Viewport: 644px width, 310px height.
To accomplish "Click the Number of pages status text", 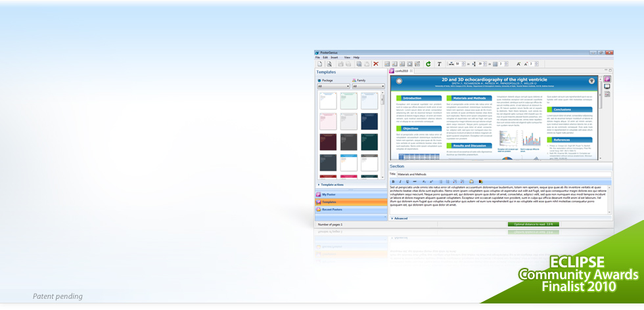I will pos(330,225).
